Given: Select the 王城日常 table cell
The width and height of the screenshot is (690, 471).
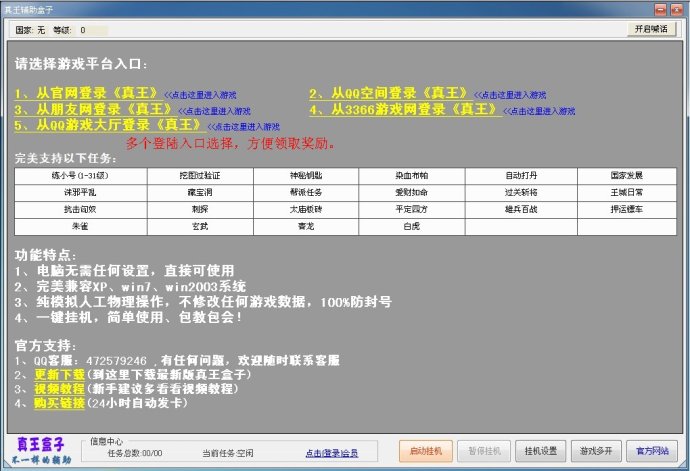Looking at the screenshot, I should 627,193.
